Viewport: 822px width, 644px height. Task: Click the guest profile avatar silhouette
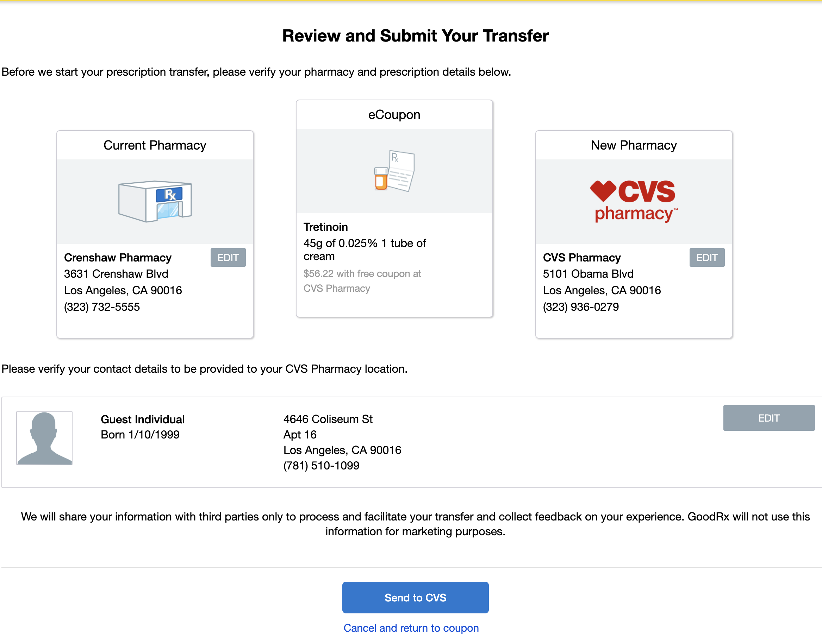click(44, 438)
